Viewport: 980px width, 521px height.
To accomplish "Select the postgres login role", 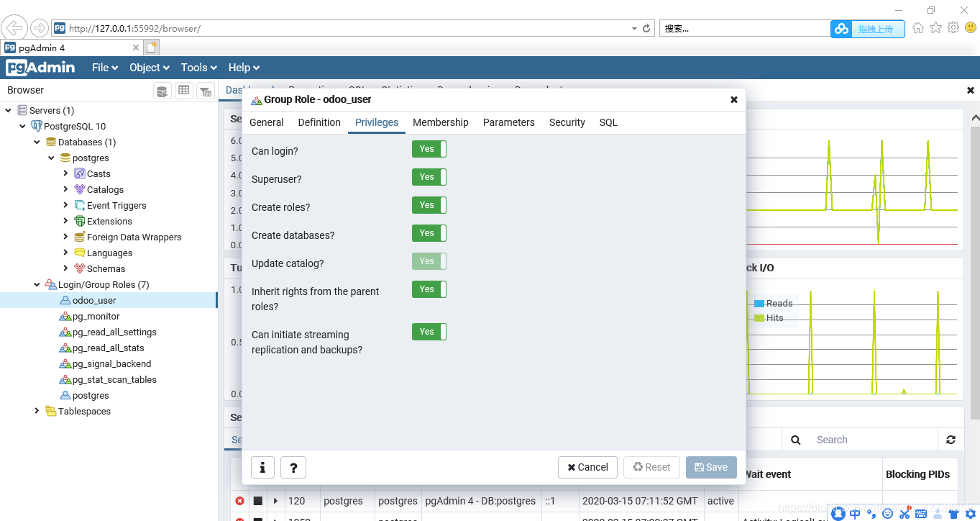I will [x=91, y=395].
